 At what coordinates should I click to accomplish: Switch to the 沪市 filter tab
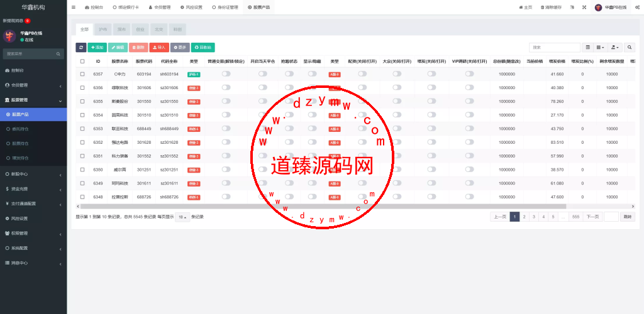(x=103, y=30)
